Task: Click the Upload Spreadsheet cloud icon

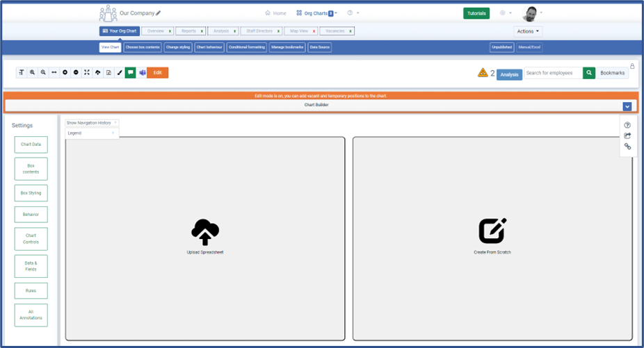Action: (205, 232)
